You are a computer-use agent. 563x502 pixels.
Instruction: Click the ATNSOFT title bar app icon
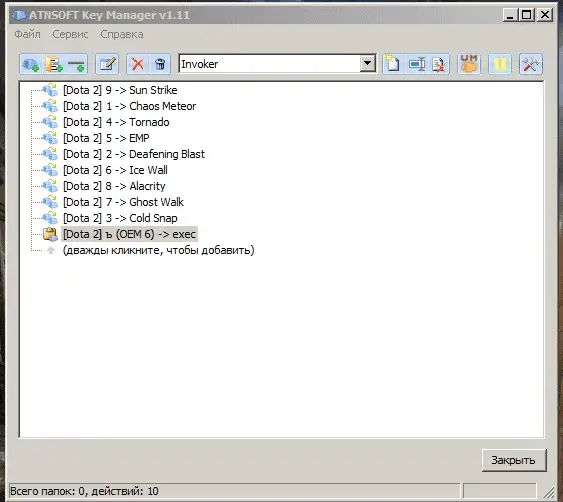[19, 15]
